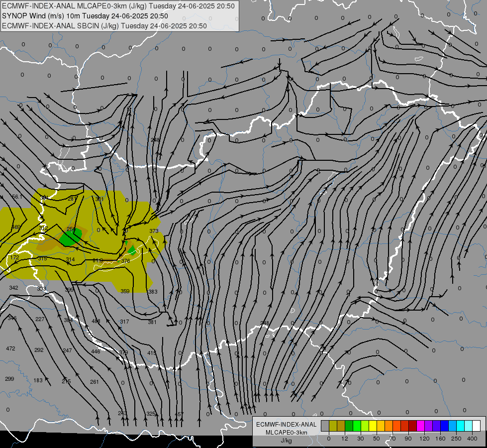Click the 376 station value
The height and width of the screenshot is (448, 487).
coord(125,261)
